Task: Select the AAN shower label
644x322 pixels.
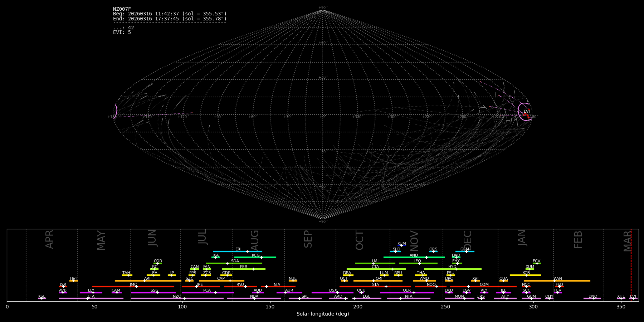Action: (x=558, y=279)
